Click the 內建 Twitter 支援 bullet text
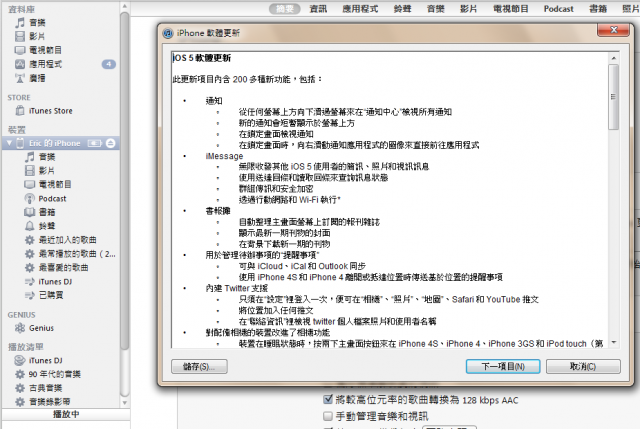 coord(237,288)
